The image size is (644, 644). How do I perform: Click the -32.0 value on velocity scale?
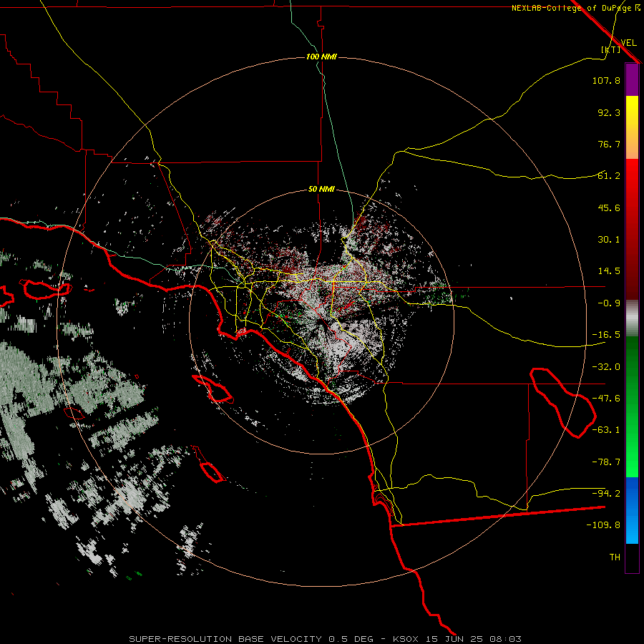(x=606, y=367)
